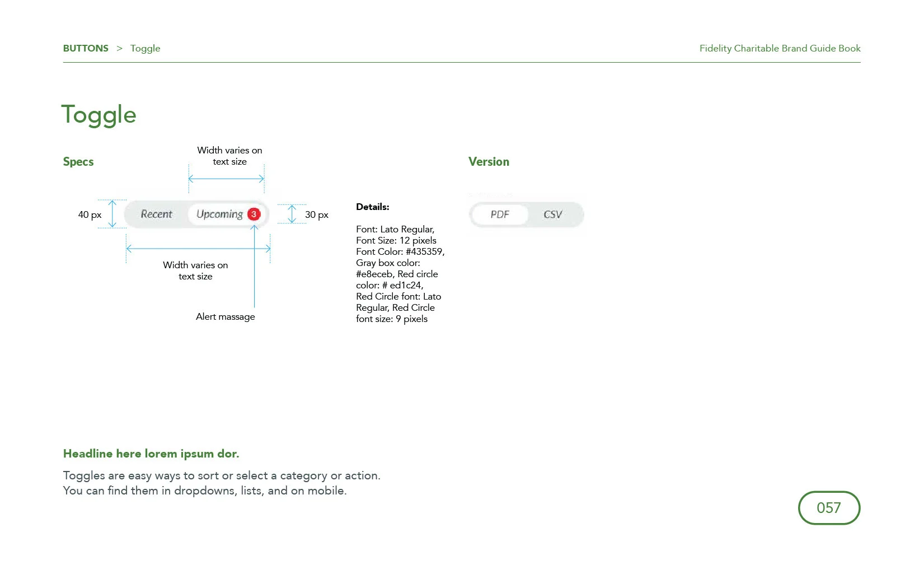Click the Details: label
Screen dimensions: 924x588
point(373,207)
